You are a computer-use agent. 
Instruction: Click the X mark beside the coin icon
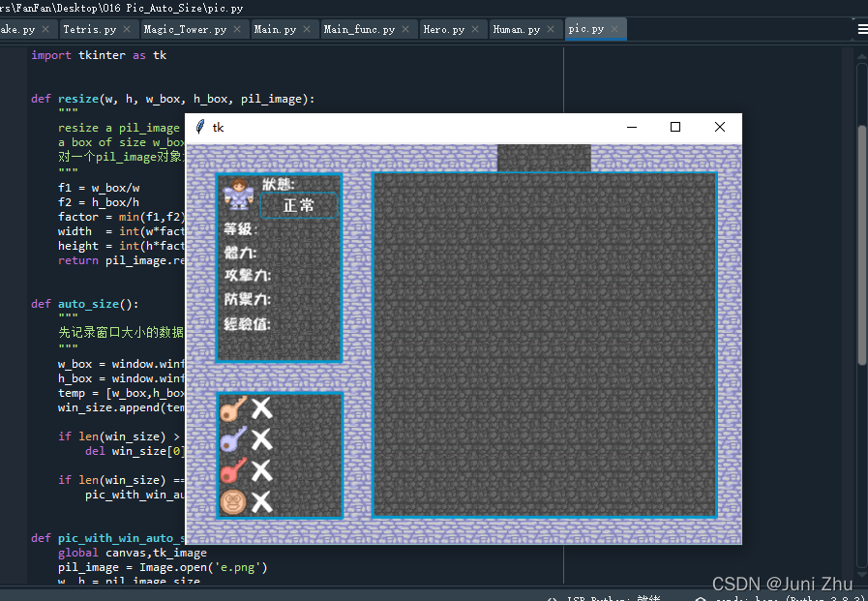pyautogui.click(x=261, y=502)
